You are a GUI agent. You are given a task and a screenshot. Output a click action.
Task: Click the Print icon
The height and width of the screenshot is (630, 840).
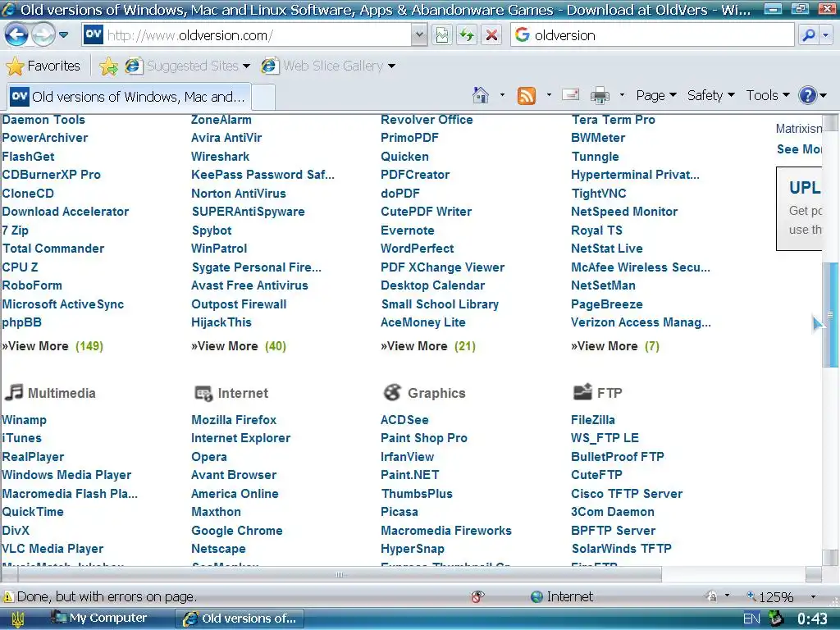[x=600, y=95]
